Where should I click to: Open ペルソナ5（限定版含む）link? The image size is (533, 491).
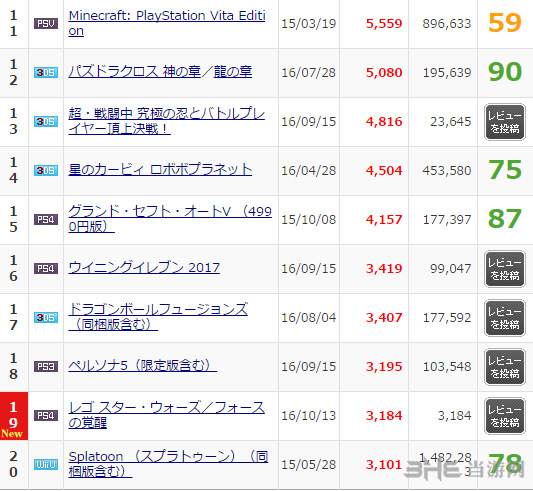[142, 366]
